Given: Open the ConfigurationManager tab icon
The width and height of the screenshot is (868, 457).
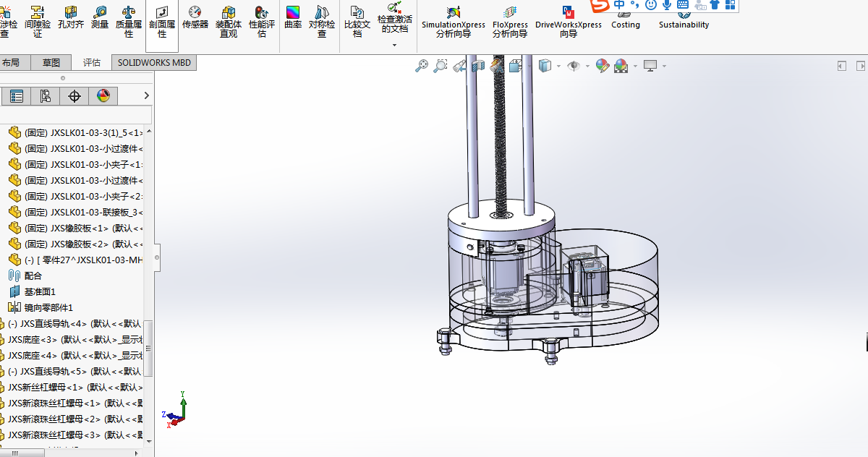Looking at the screenshot, I should 45,96.
